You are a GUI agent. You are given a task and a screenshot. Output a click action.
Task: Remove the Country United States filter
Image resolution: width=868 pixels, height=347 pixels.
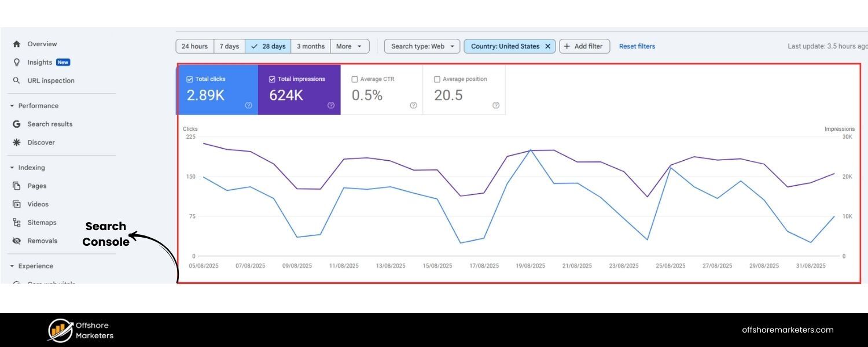pyautogui.click(x=547, y=46)
